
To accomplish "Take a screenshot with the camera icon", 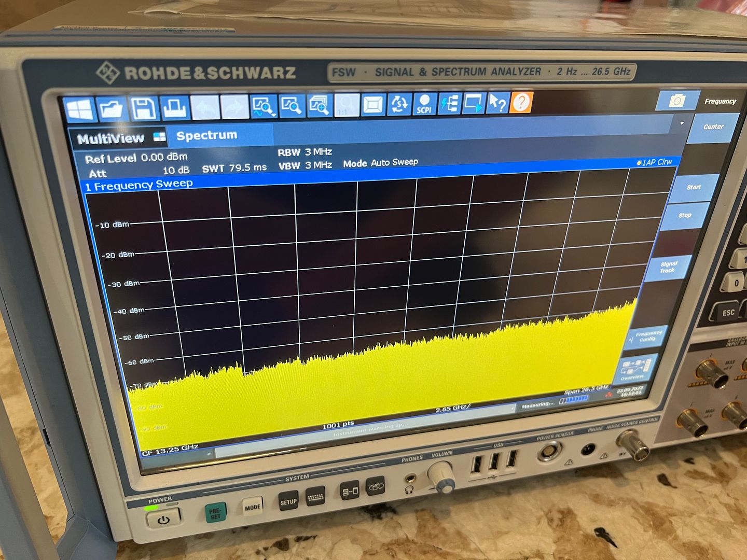I will coord(677,100).
